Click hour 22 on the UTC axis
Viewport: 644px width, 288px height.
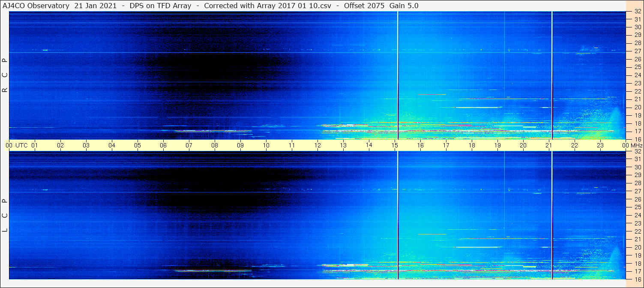(575, 146)
